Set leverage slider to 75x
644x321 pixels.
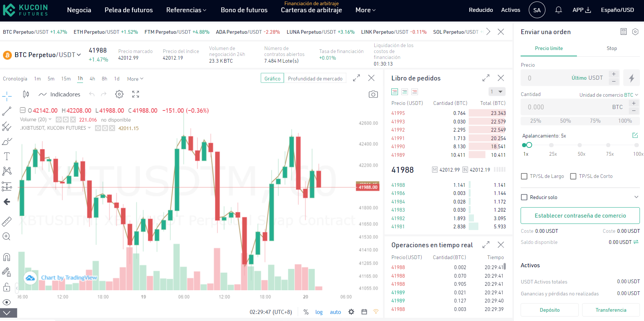608,145
